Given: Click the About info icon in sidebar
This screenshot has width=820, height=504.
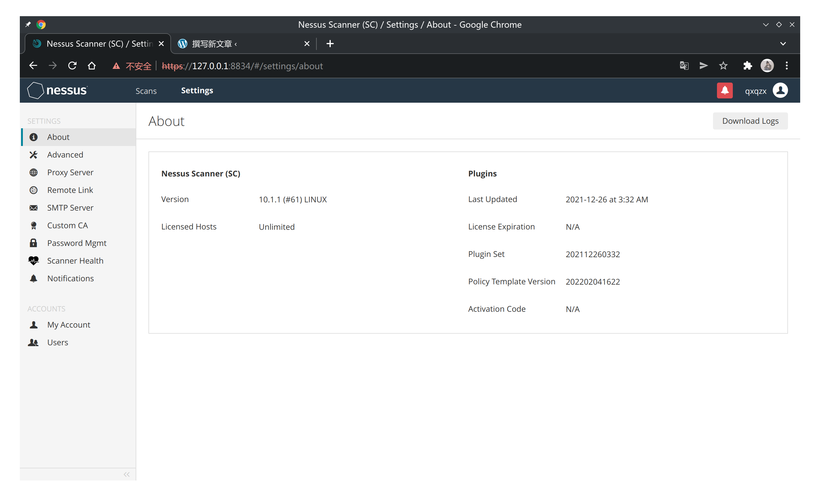Looking at the screenshot, I should 33,137.
